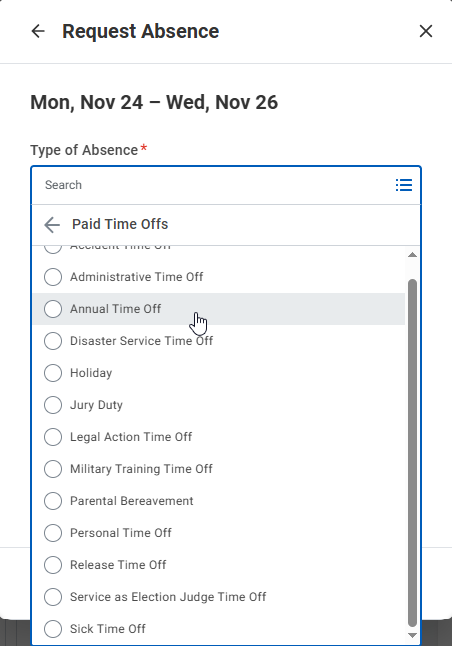Return from the Paid Time Offs category with the back arrow
This screenshot has height=646, width=452.
(x=52, y=225)
